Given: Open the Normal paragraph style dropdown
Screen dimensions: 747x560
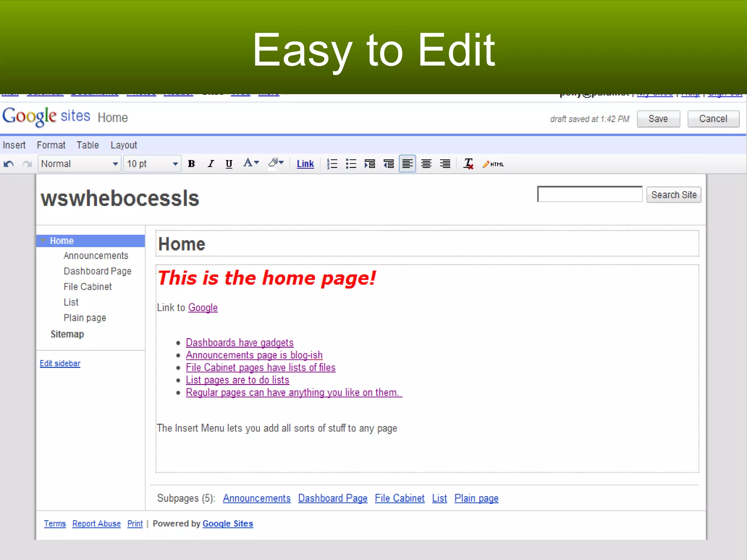Looking at the screenshot, I should click(x=79, y=164).
